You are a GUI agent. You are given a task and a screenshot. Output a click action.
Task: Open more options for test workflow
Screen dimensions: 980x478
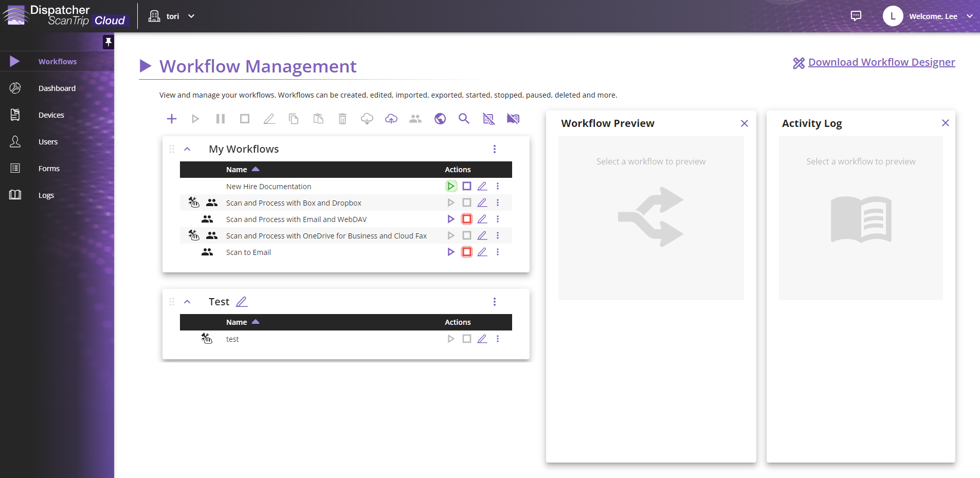click(x=498, y=339)
